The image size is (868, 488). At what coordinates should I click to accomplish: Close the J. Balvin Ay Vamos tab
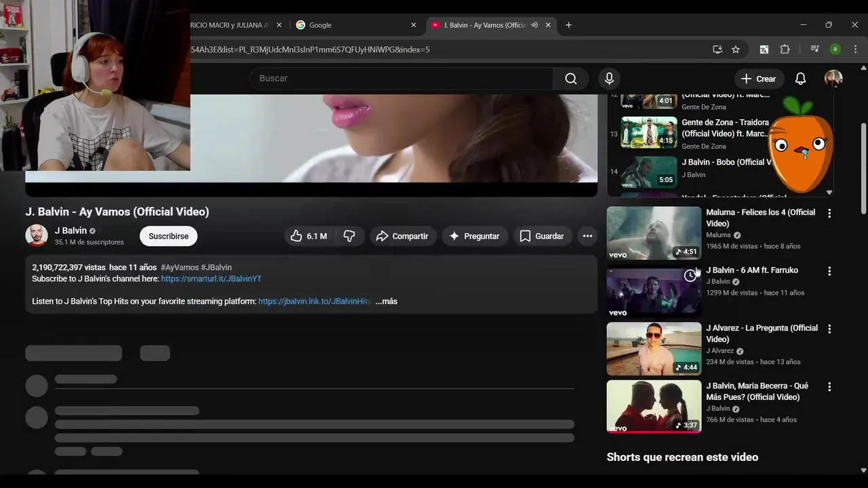(x=548, y=25)
